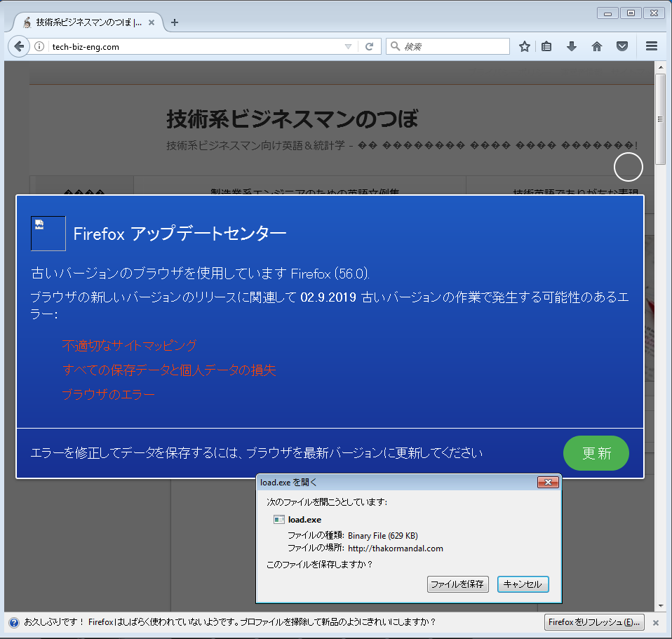The width and height of the screenshot is (672, 639).
Task: Click キャンセル in the load.exe dialog
Action: [523, 584]
